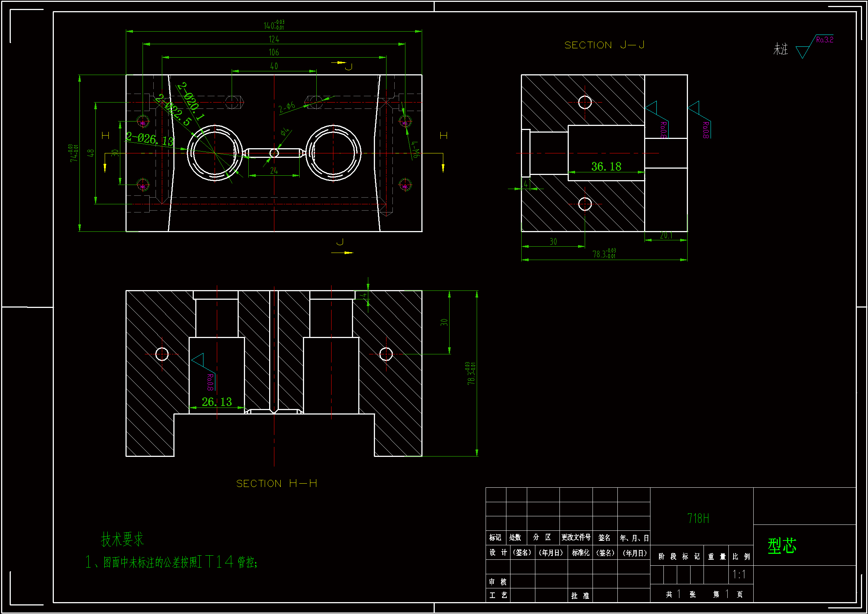Click the 1:1 scale value
The image size is (868, 614).
click(x=739, y=575)
